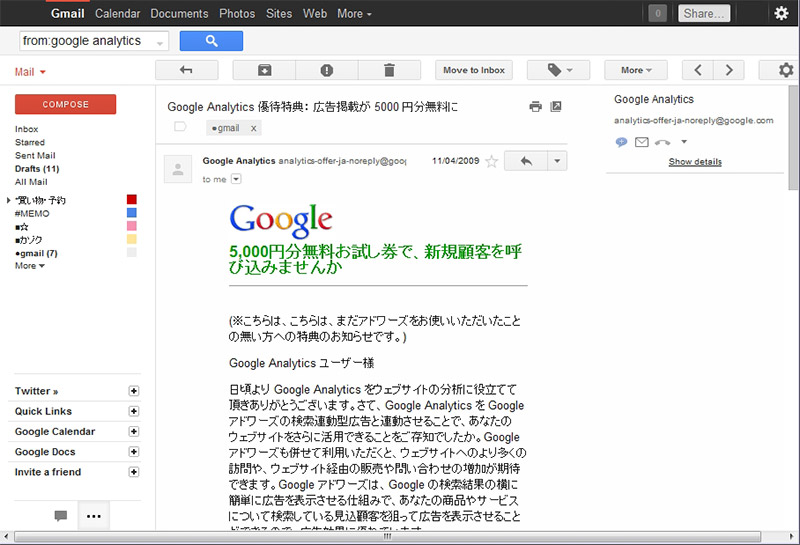Toggle the importance marker beside the subject
Image resolution: width=800 pixels, height=545 pixels.
(180, 127)
